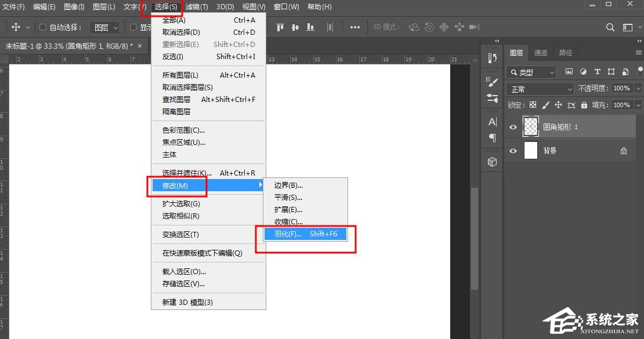The width and height of the screenshot is (644, 339).
Task: Enable the 自动选择 checkbox
Action: pyautogui.click(x=42, y=27)
